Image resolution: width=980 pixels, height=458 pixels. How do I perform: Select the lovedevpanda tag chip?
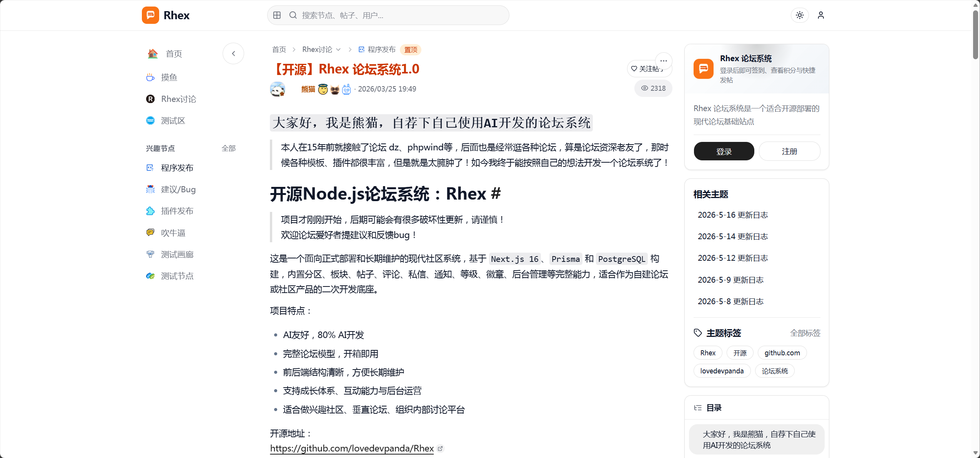[x=722, y=371]
